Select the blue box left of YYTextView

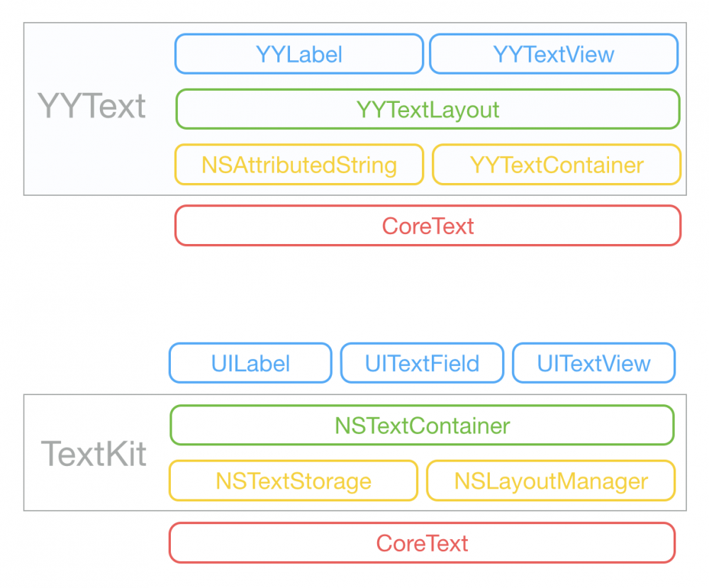tap(298, 55)
